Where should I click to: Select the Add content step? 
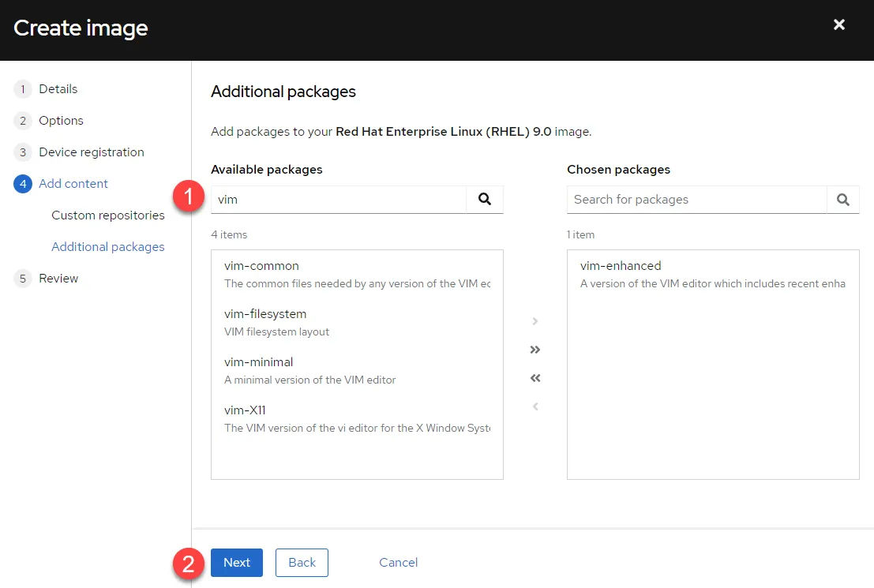[x=73, y=184]
